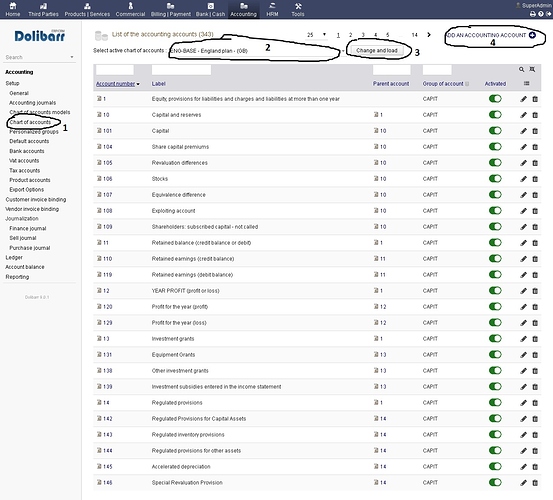This screenshot has height=500, width=553.
Task: Clear filters with the remove-search icon
Action: tap(532, 69)
